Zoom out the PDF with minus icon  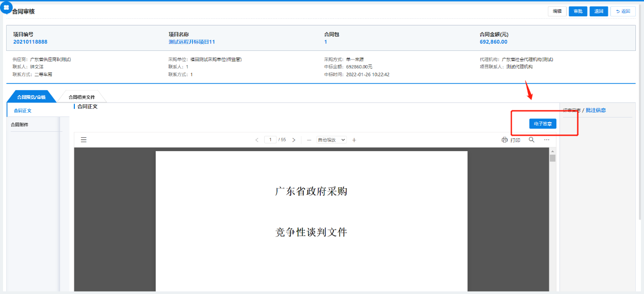coord(309,140)
